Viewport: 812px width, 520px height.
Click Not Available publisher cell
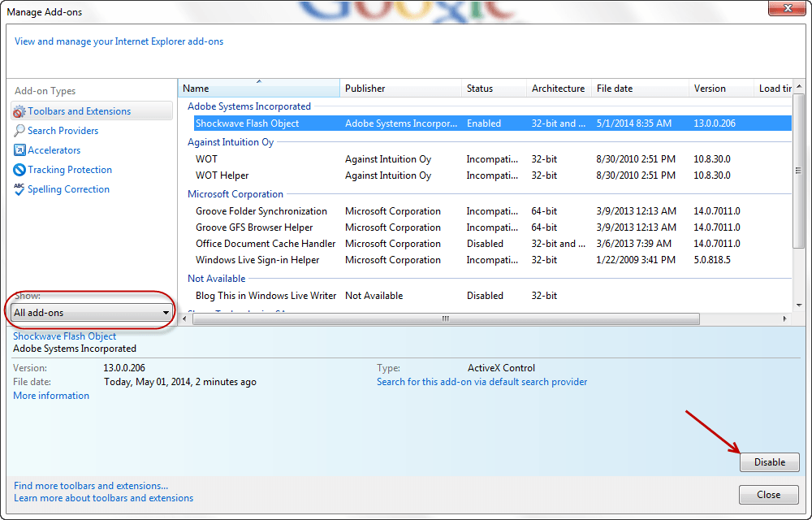click(x=374, y=296)
